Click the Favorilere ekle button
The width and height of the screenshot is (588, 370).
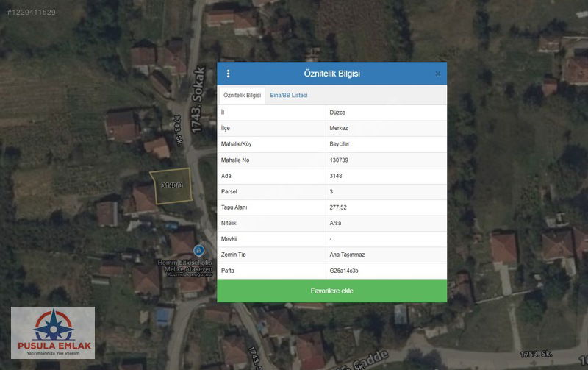click(332, 291)
